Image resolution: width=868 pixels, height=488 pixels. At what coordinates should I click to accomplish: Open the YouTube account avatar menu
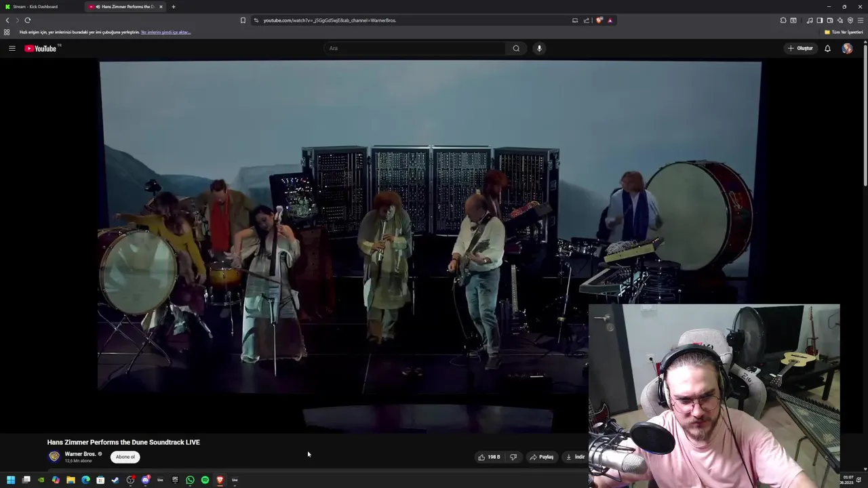click(847, 48)
